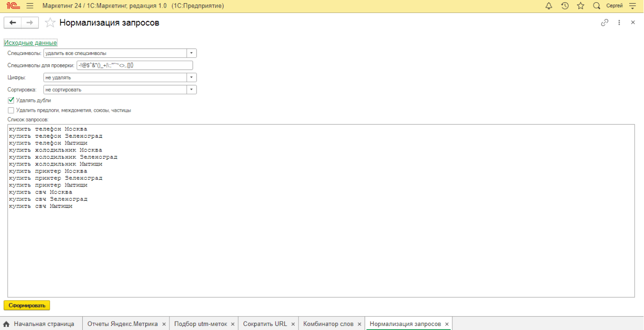The image size is (644, 330).
Task: Go back with the left arrow
Action: click(13, 22)
